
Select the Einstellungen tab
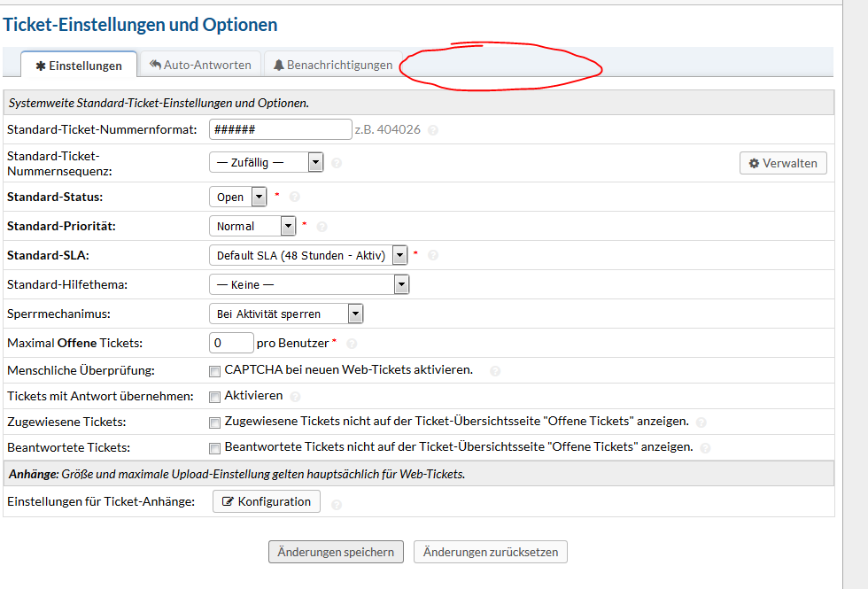79,66
